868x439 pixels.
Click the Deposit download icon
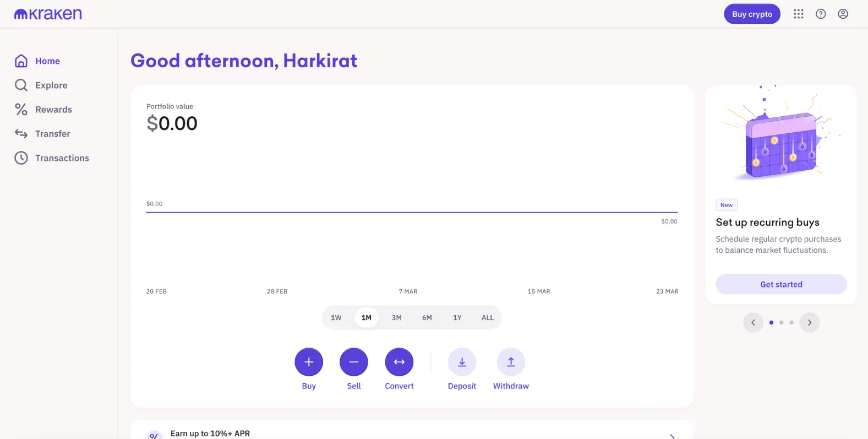point(462,362)
